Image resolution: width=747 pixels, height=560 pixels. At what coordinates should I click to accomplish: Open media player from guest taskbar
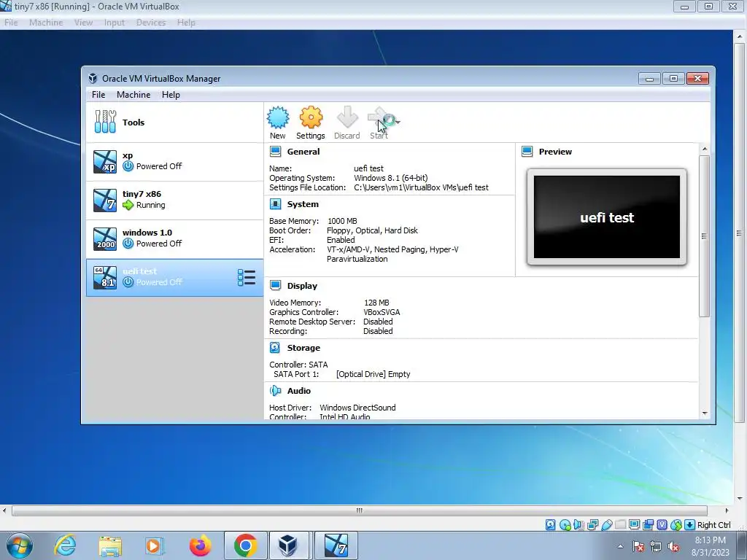pos(155,545)
